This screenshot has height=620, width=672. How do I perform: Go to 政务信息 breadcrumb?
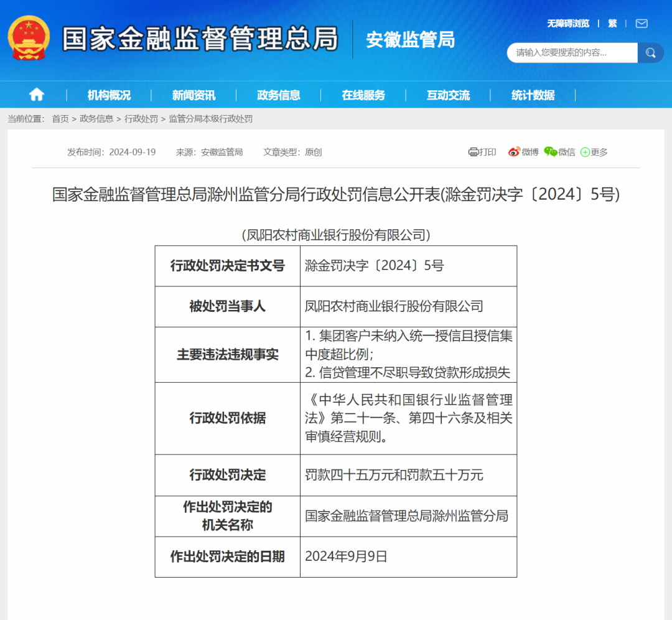coord(96,119)
